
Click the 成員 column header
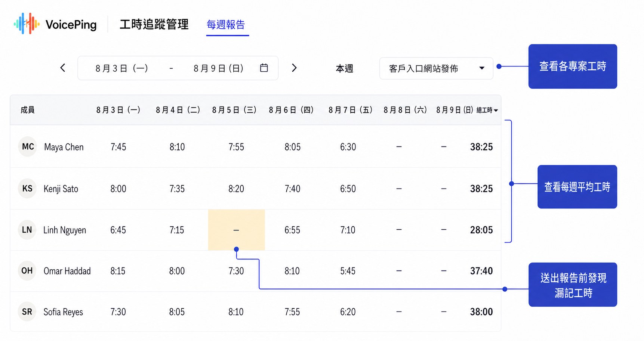[x=28, y=110]
